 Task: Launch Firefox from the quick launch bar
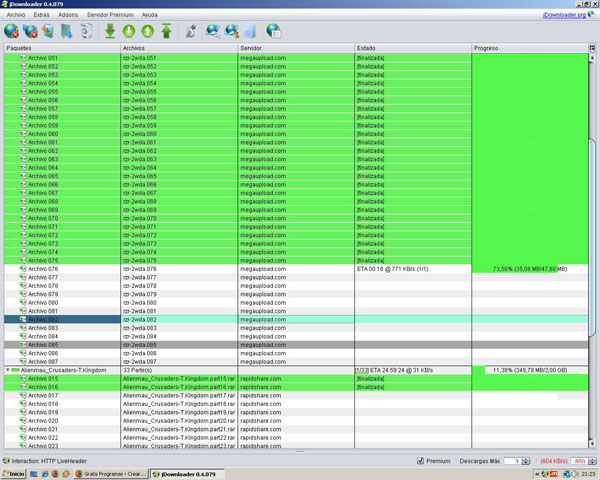pos(55,474)
